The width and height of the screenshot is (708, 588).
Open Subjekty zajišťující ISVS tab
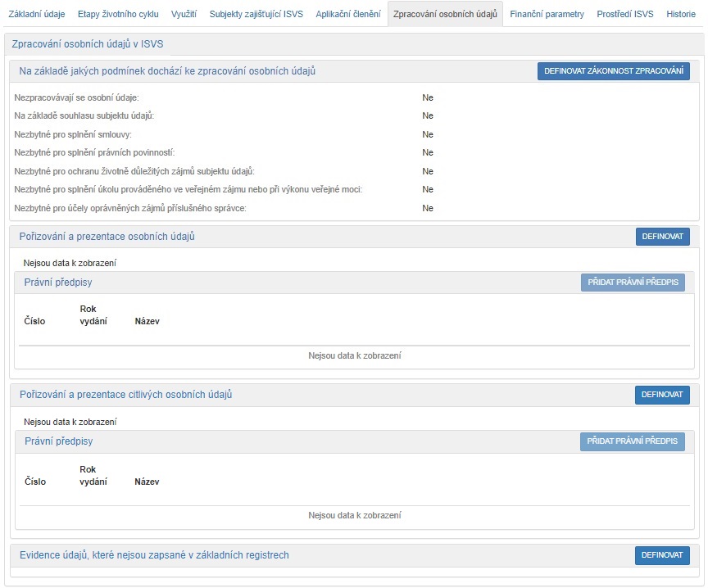click(256, 15)
